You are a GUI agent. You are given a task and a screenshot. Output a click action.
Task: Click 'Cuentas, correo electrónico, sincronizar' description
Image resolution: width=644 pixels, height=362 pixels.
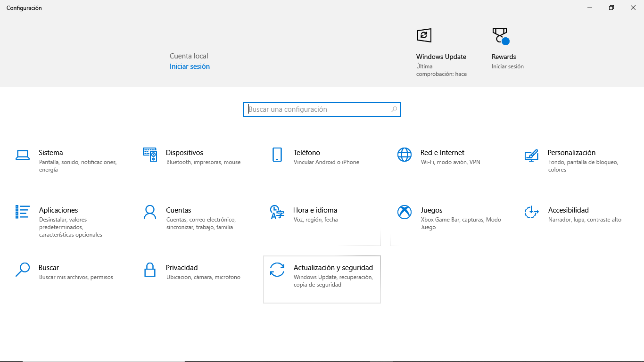201,223
